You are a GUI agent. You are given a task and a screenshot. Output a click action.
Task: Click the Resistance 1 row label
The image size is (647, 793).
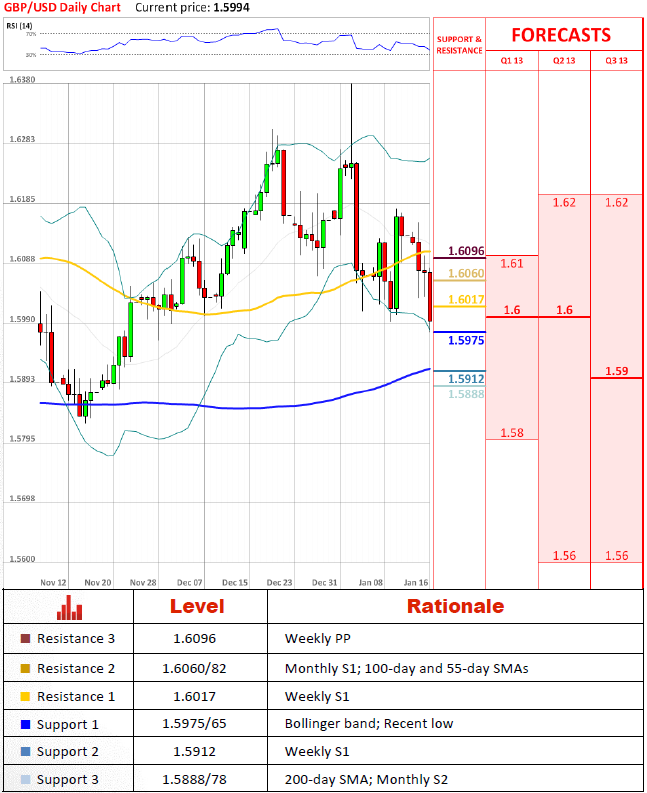[x=76, y=696]
